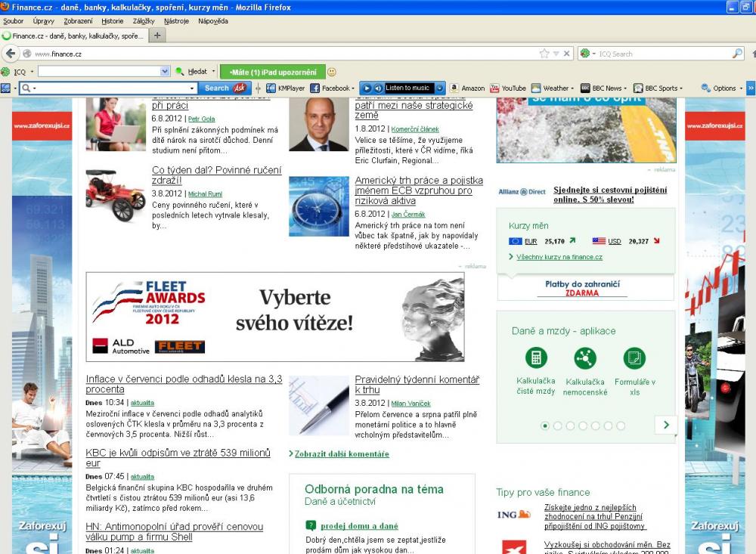Image resolution: width=756 pixels, height=554 pixels.
Task: Select the second carousel page dot
Action: (557, 426)
